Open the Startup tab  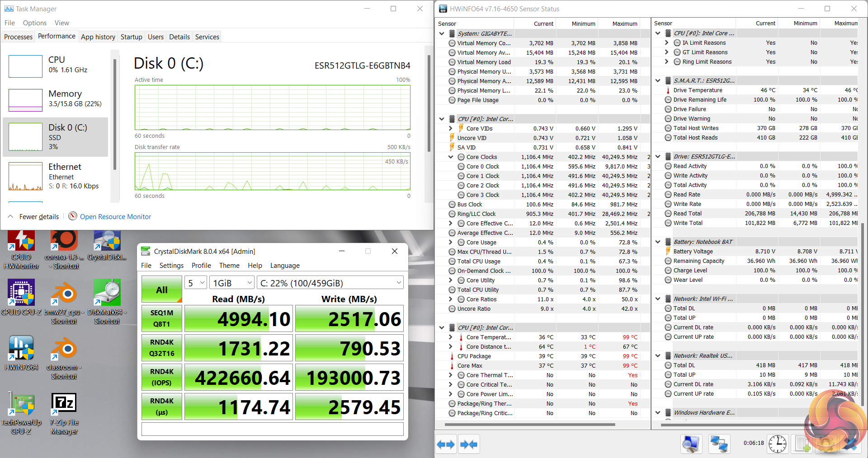point(131,37)
